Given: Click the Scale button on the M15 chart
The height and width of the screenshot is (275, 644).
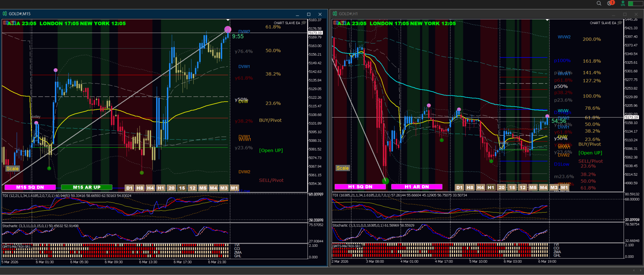Looking at the screenshot, I should tap(12, 169).
